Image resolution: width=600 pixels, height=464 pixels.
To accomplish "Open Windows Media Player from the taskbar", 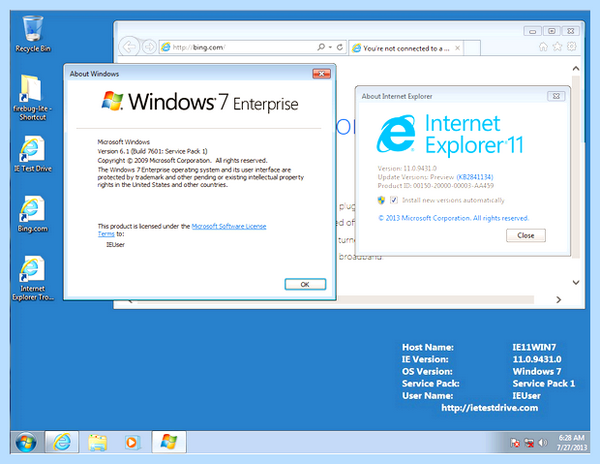I will point(131,442).
